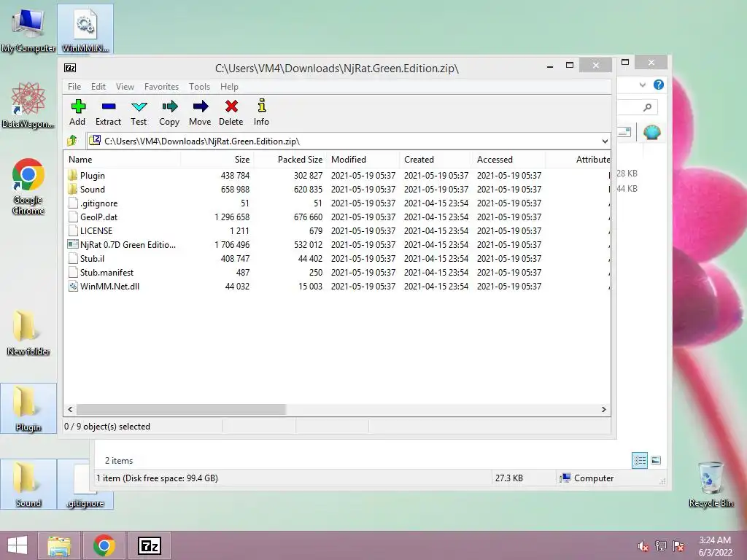The width and height of the screenshot is (747, 560).
Task: Go up one folder level in 7-Zip
Action: [x=72, y=141]
